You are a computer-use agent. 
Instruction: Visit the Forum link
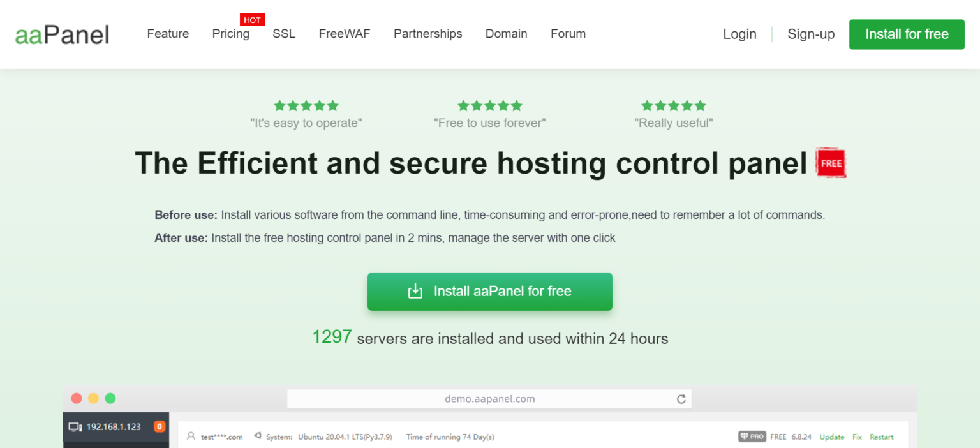[568, 34]
